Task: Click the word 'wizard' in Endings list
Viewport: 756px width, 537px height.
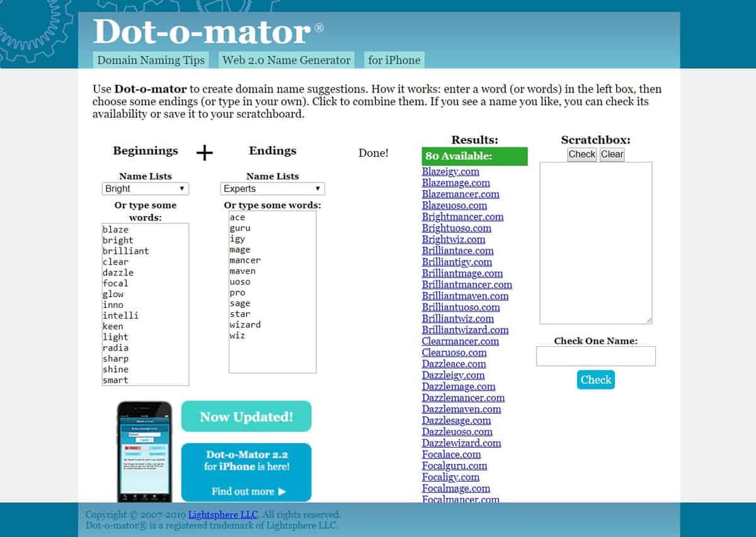Action: click(x=245, y=325)
